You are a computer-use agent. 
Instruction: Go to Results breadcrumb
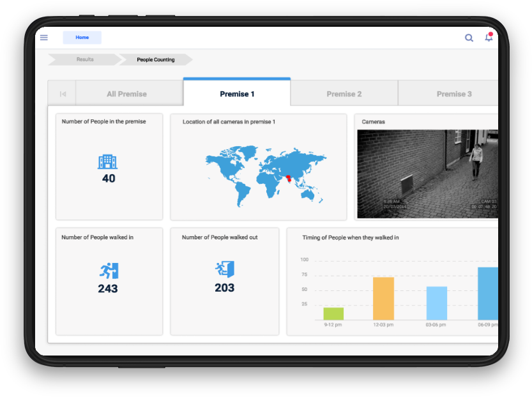click(85, 59)
